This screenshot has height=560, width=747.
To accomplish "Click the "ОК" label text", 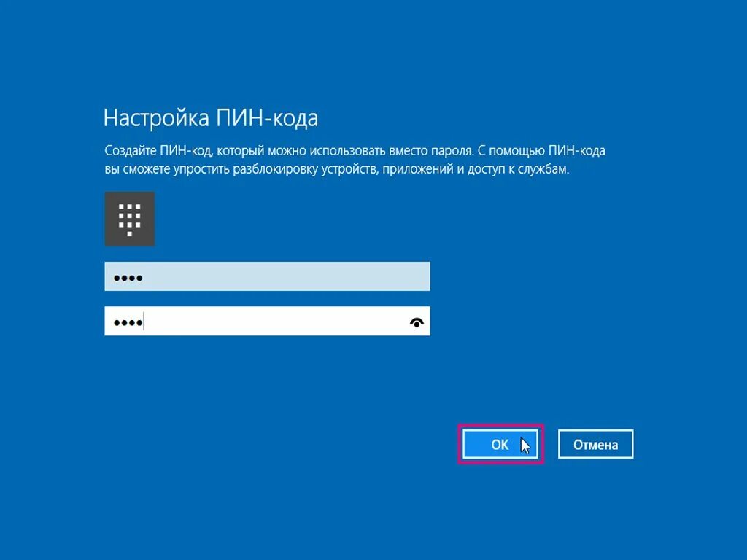I will (500, 445).
